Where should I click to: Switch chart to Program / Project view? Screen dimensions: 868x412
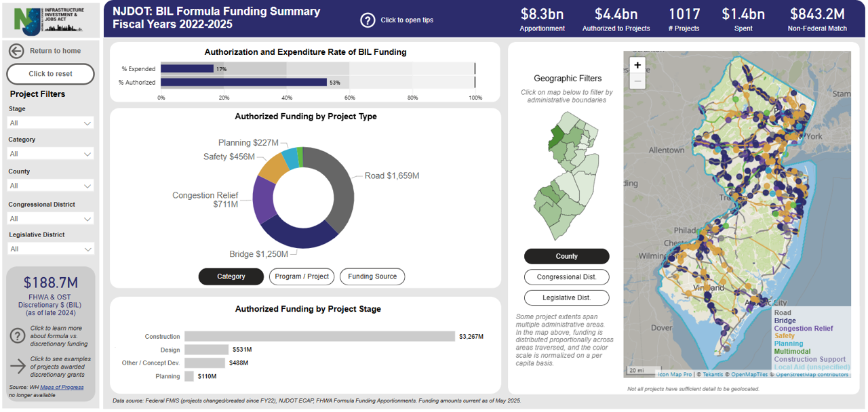click(x=302, y=276)
